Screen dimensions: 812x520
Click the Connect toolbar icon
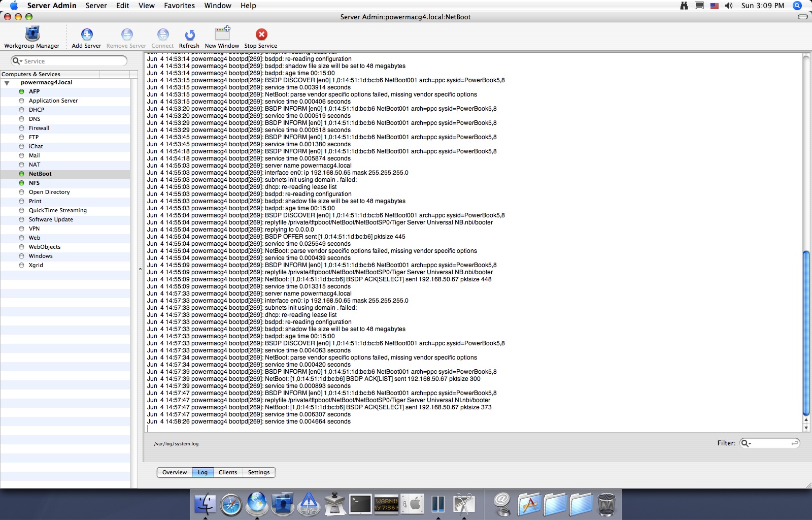(x=162, y=37)
